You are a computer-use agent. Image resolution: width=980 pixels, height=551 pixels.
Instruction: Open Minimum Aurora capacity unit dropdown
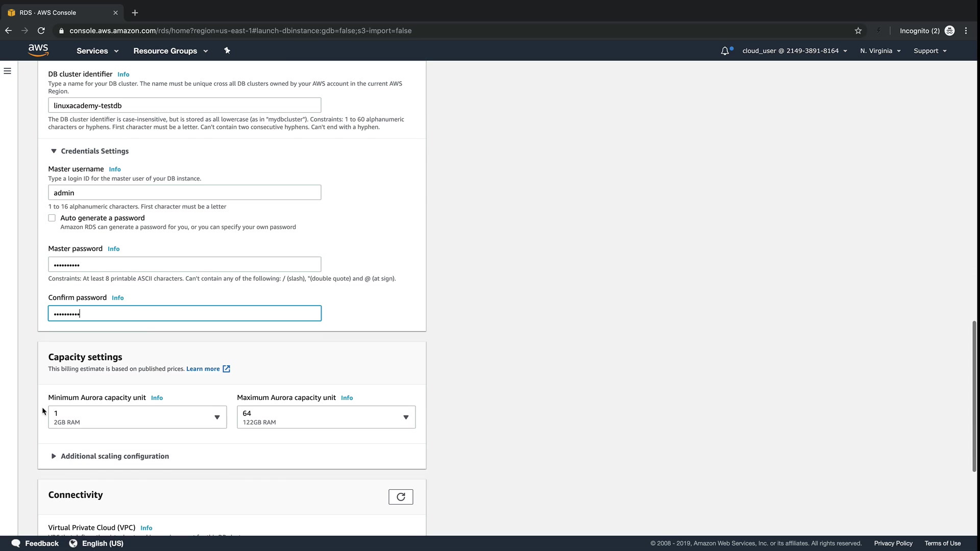137,417
